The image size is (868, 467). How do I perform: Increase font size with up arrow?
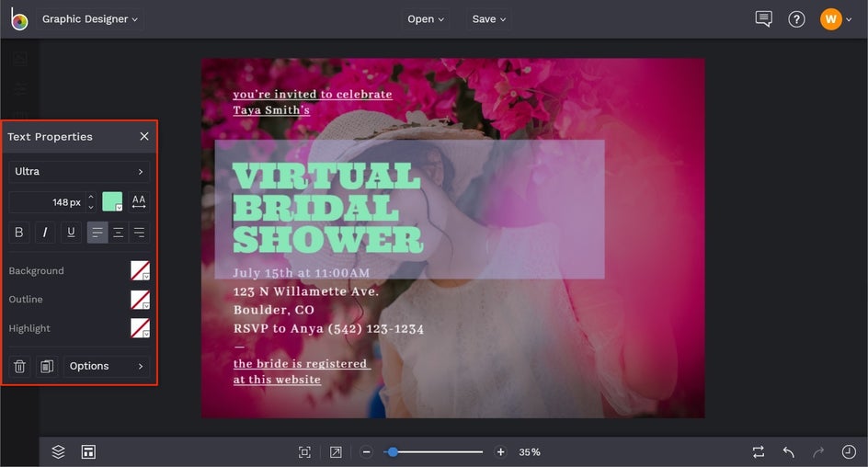(x=91, y=197)
